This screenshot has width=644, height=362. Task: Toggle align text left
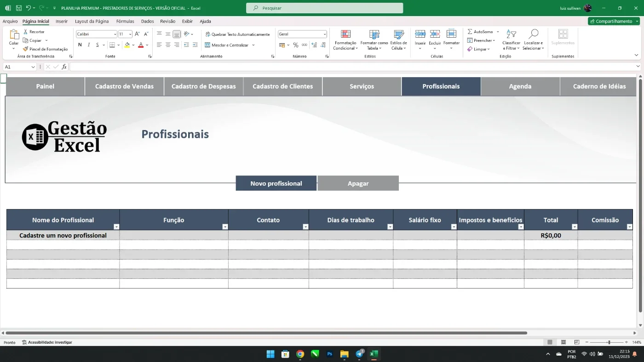(x=159, y=45)
